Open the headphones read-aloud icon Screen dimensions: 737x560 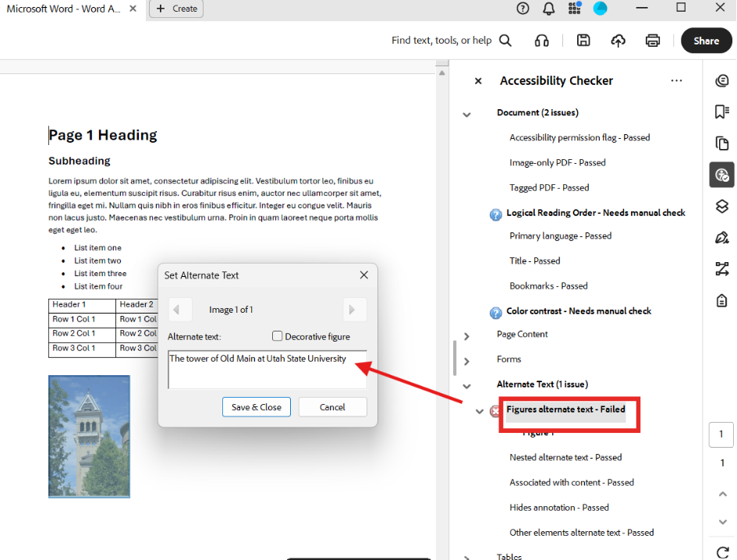541,41
